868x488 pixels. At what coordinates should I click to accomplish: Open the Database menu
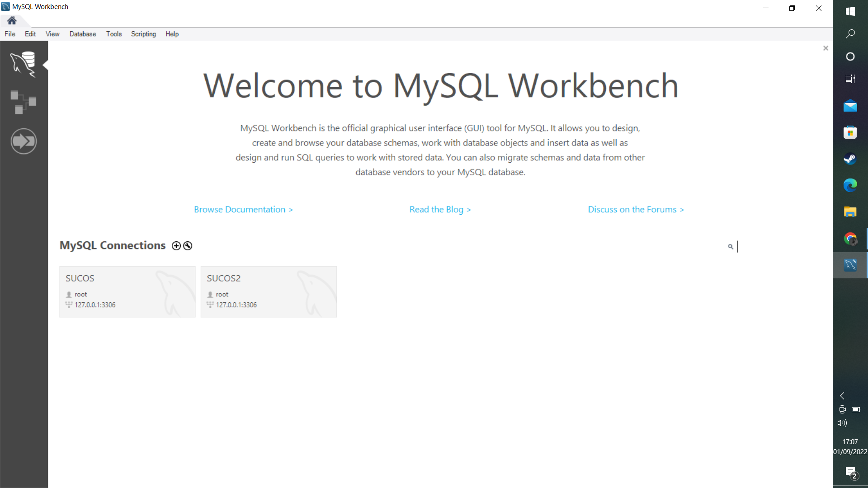pyautogui.click(x=83, y=34)
